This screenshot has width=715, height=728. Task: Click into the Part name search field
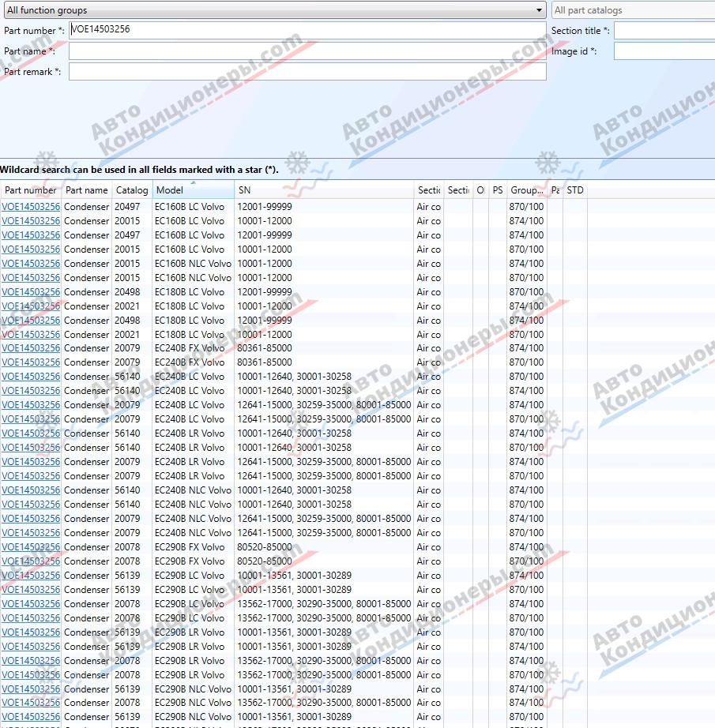tap(307, 51)
